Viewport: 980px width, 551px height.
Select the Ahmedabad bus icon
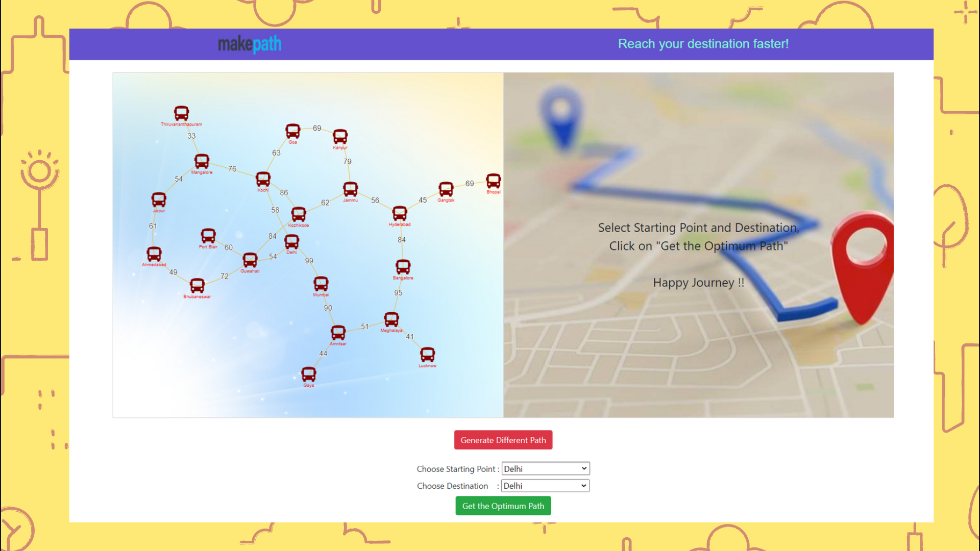tap(154, 254)
